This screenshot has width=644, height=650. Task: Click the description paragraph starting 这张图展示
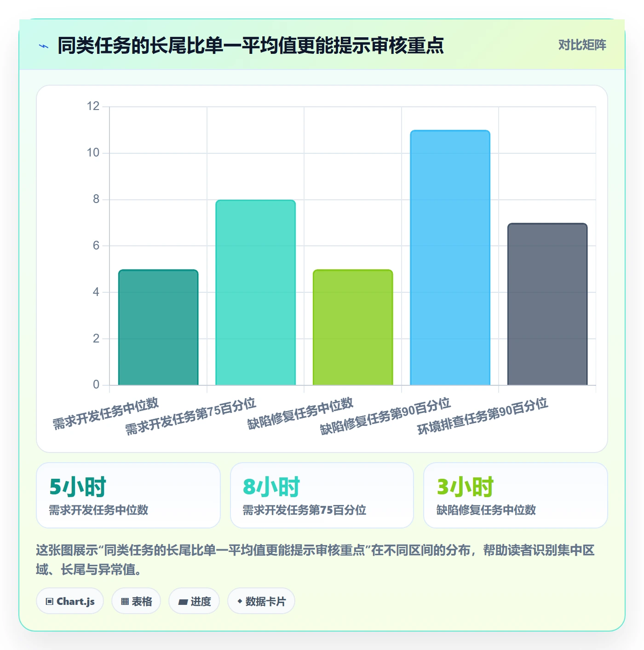(x=316, y=560)
